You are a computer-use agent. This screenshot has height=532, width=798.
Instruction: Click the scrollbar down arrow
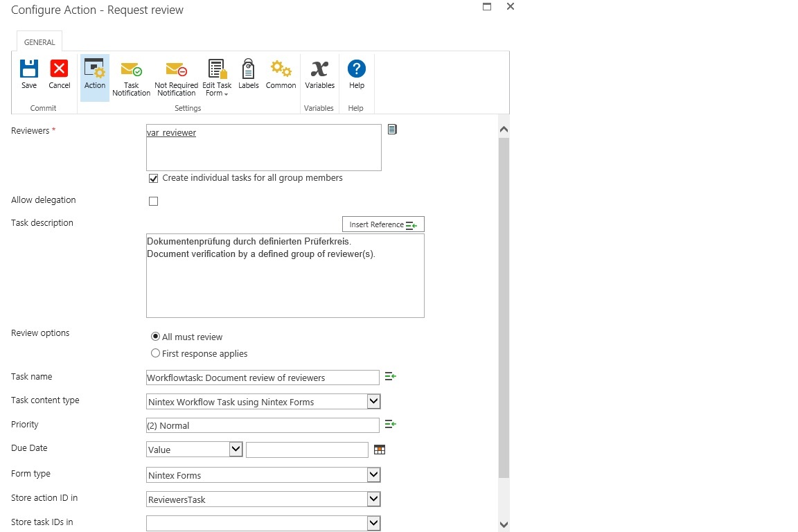tap(504, 524)
